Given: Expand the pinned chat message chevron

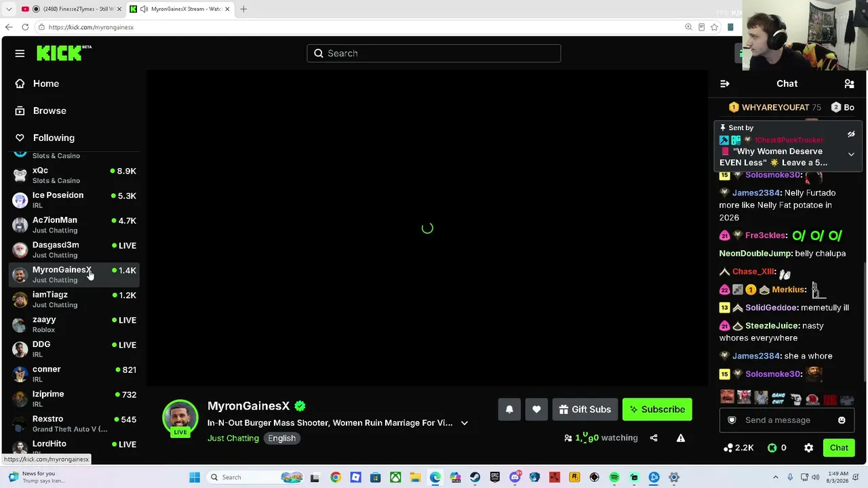Looking at the screenshot, I should click(851, 155).
